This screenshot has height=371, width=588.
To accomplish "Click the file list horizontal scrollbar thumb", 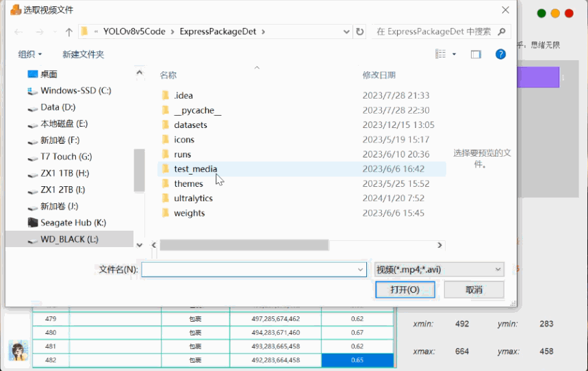I will pyautogui.click(x=244, y=245).
